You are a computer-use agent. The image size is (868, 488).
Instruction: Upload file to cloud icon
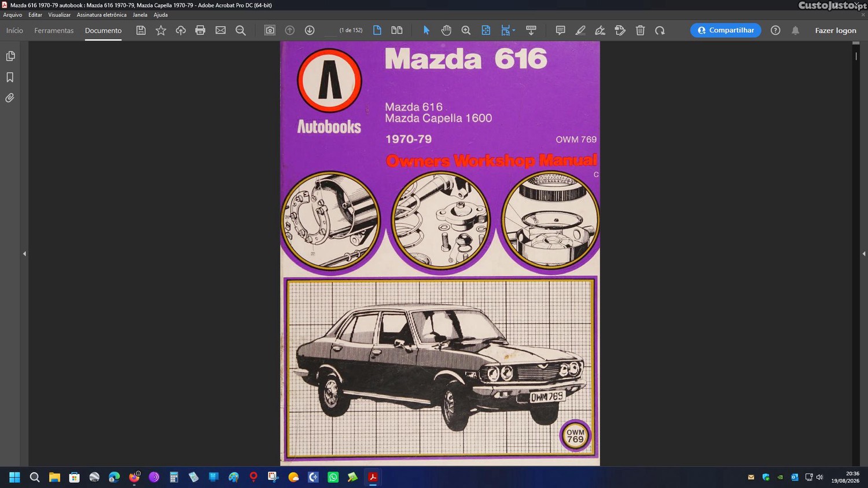(181, 30)
